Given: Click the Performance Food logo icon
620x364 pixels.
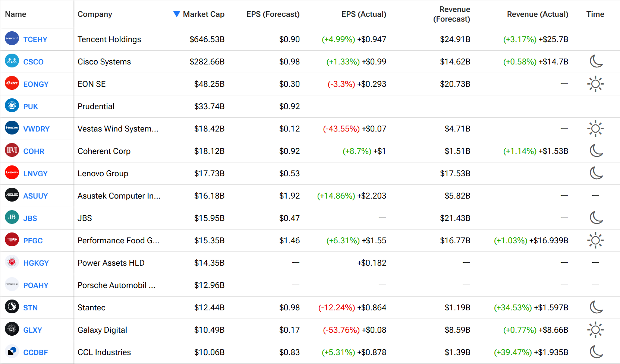Looking at the screenshot, I should tap(12, 240).
